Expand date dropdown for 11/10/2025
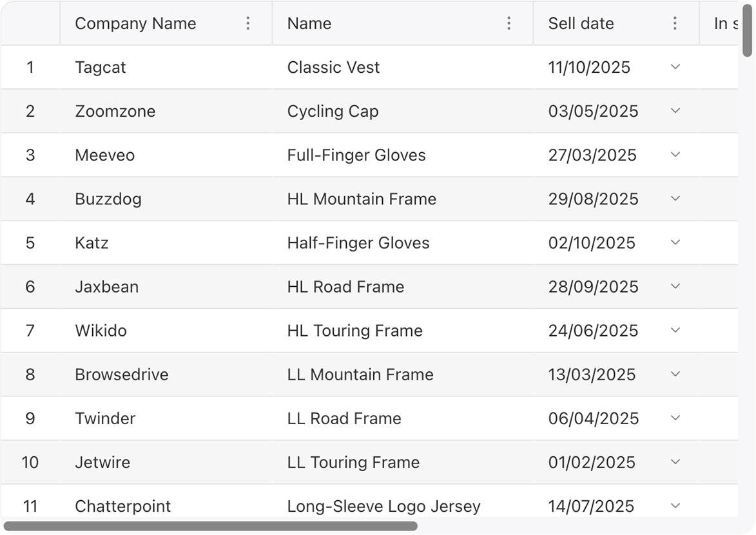The height and width of the screenshot is (535, 756). pos(675,66)
